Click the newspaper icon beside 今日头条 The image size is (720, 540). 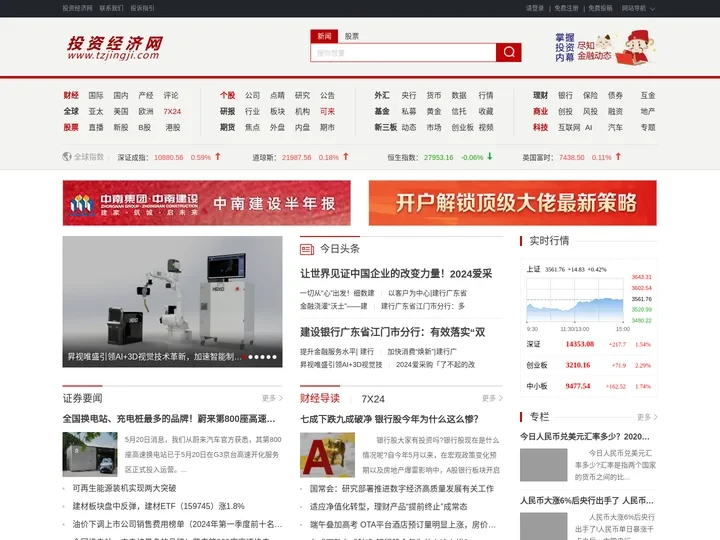(307, 249)
